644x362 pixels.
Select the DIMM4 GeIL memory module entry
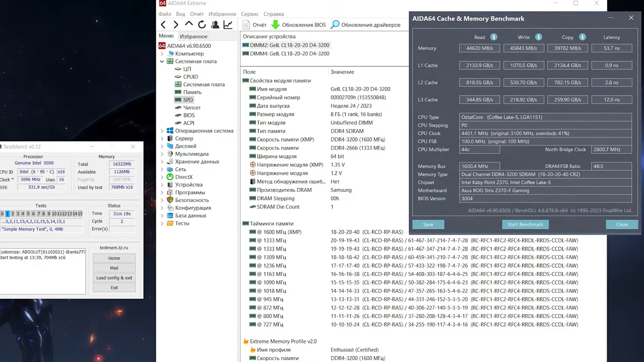point(289,53)
